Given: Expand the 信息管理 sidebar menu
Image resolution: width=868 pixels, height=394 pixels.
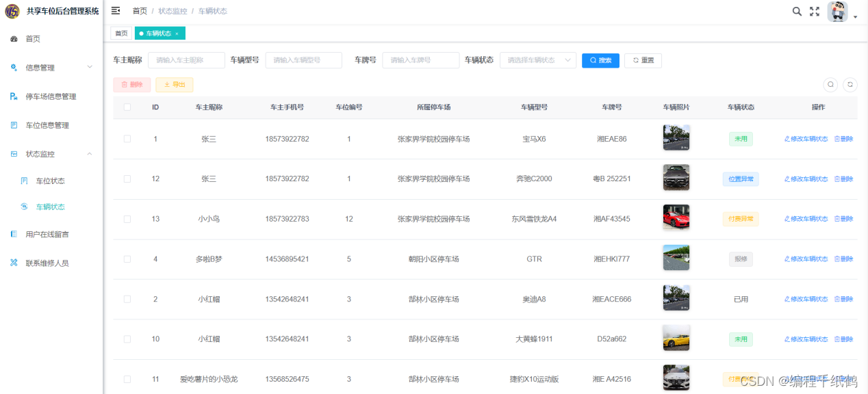Looking at the screenshot, I should pyautogui.click(x=51, y=68).
